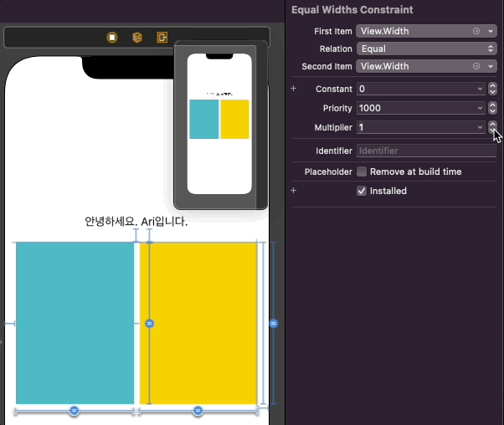The image size is (504, 425).
Task: Select equal width badge below teal view
Action: (x=75, y=411)
